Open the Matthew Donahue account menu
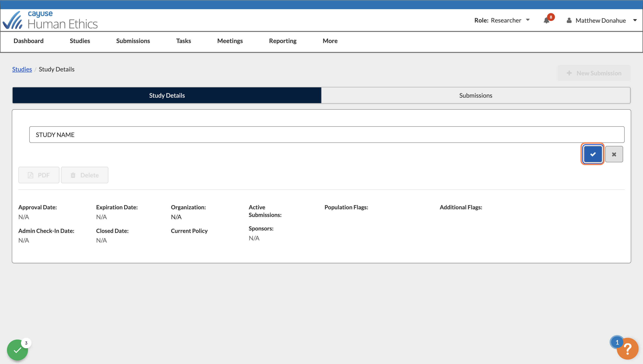The height and width of the screenshot is (364, 643). click(601, 21)
